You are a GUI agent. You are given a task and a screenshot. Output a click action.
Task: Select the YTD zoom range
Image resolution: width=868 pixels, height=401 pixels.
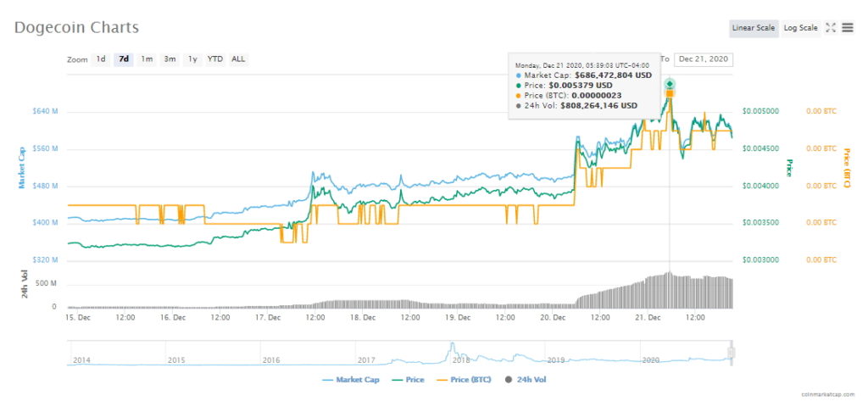[x=216, y=59]
